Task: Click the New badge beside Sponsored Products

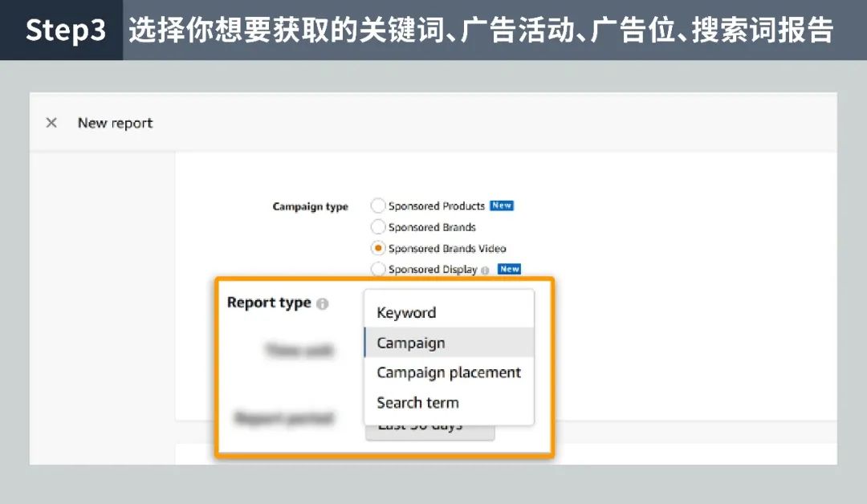Action: tap(502, 205)
